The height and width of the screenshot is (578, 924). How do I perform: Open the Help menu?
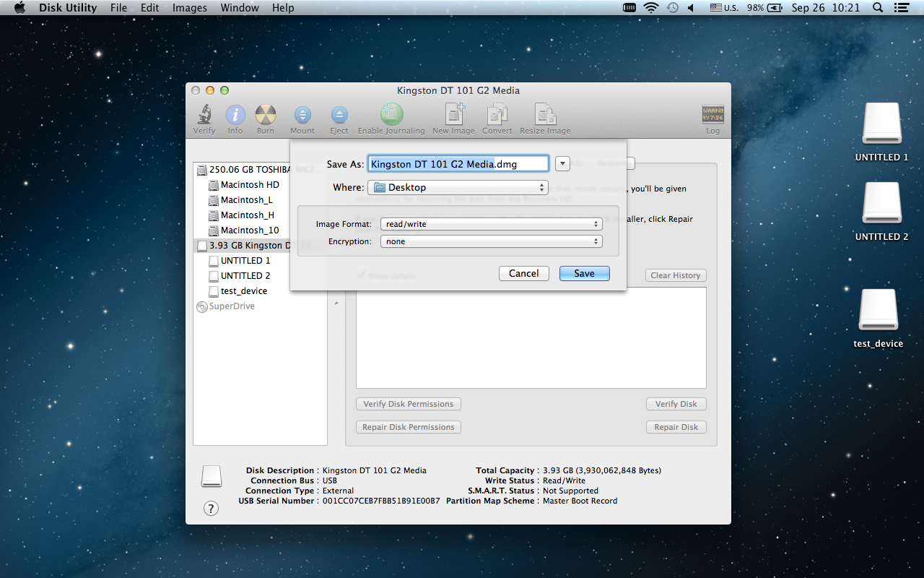(x=283, y=8)
